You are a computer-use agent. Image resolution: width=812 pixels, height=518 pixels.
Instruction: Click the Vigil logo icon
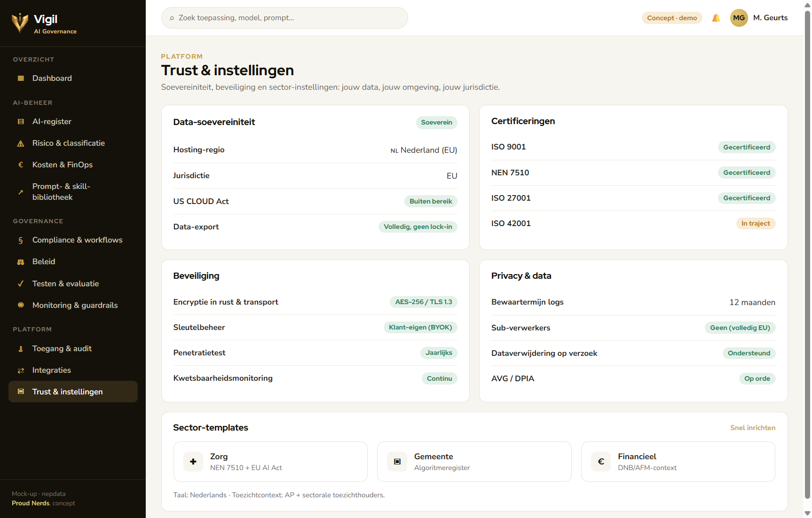(20, 23)
